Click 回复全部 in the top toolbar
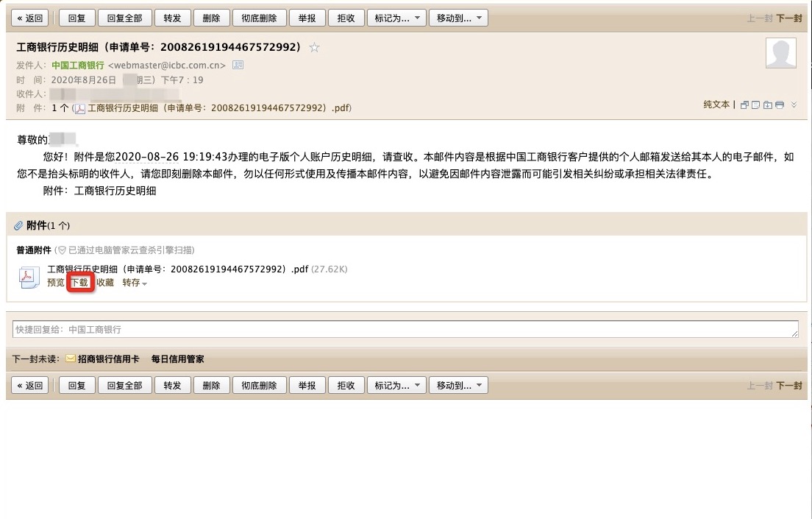Image resolution: width=812 pixels, height=519 pixels. click(124, 18)
